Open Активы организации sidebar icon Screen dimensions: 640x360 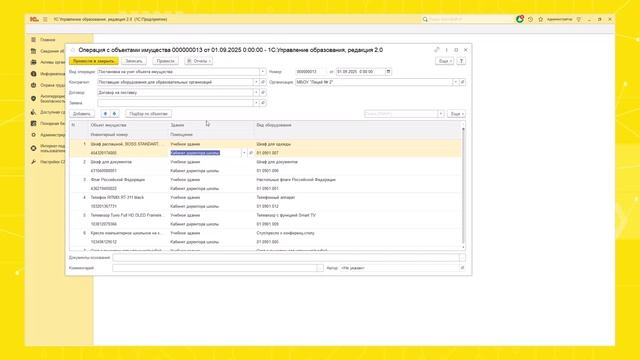pyautogui.click(x=33, y=62)
